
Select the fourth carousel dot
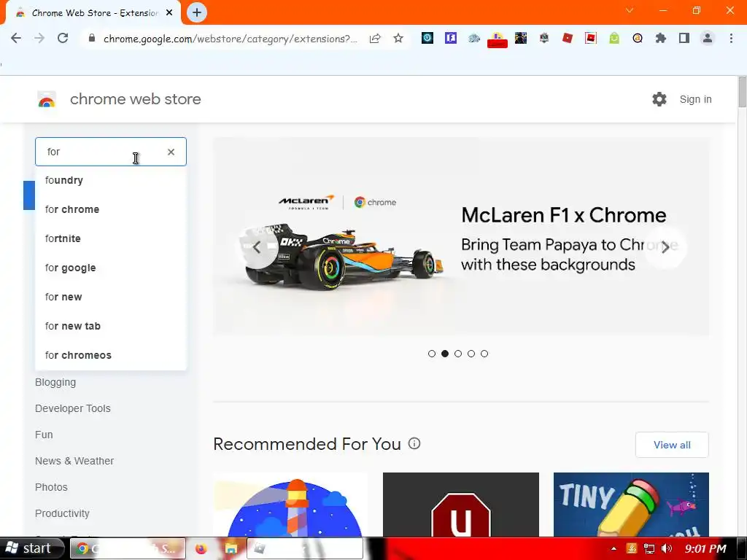pos(471,354)
